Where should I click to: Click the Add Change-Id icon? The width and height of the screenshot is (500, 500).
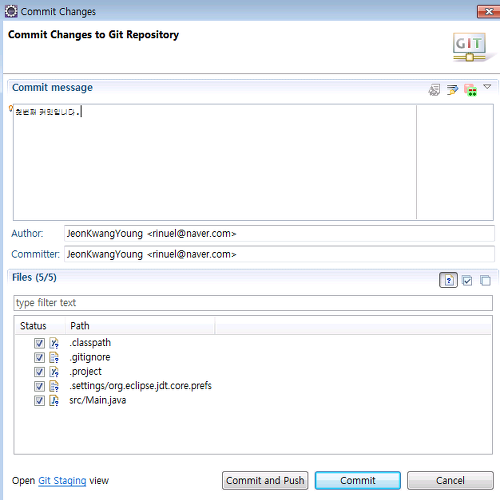click(470, 90)
